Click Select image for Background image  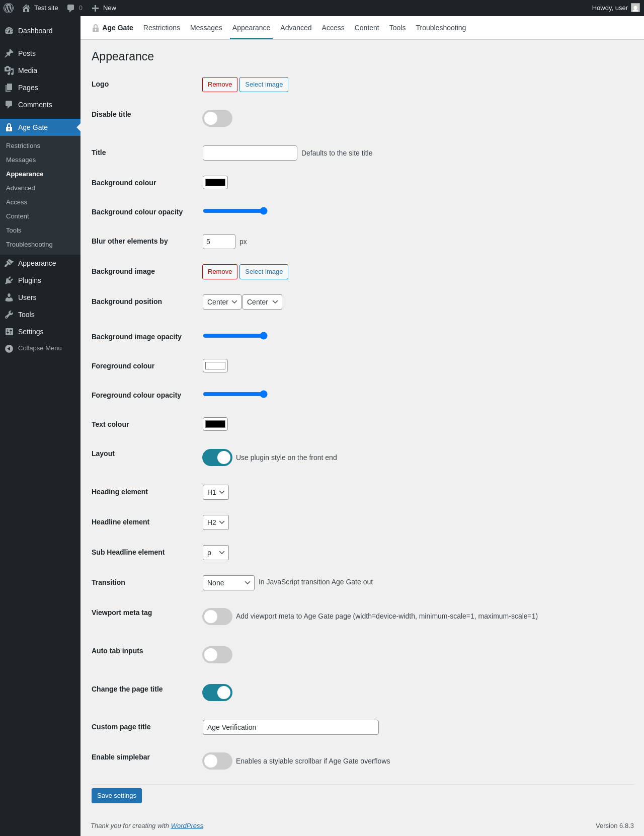(x=264, y=272)
